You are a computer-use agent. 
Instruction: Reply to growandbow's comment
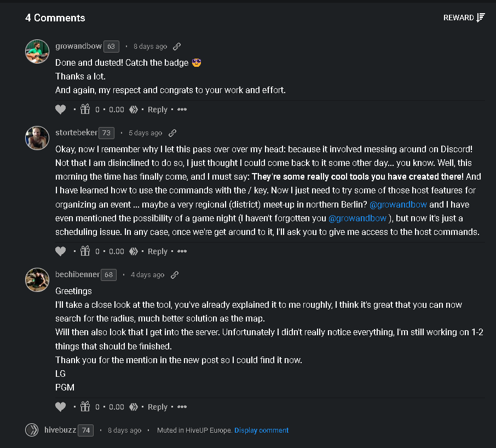pos(158,110)
